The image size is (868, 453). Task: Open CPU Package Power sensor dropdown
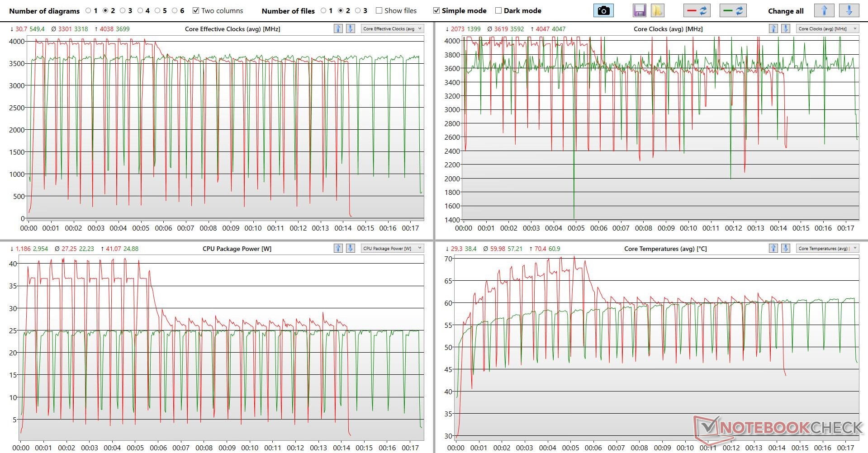392,248
